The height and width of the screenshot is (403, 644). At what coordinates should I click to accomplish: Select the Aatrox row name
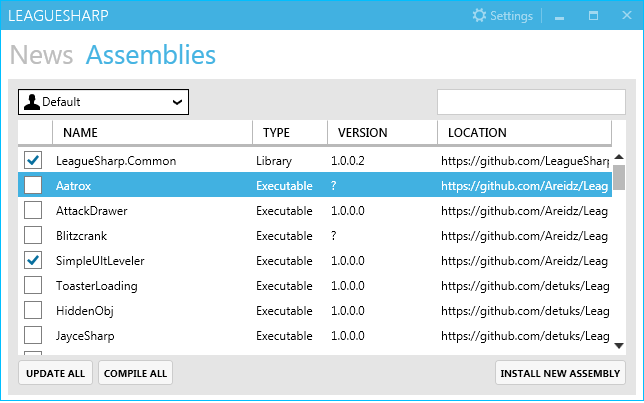click(73, 186)
